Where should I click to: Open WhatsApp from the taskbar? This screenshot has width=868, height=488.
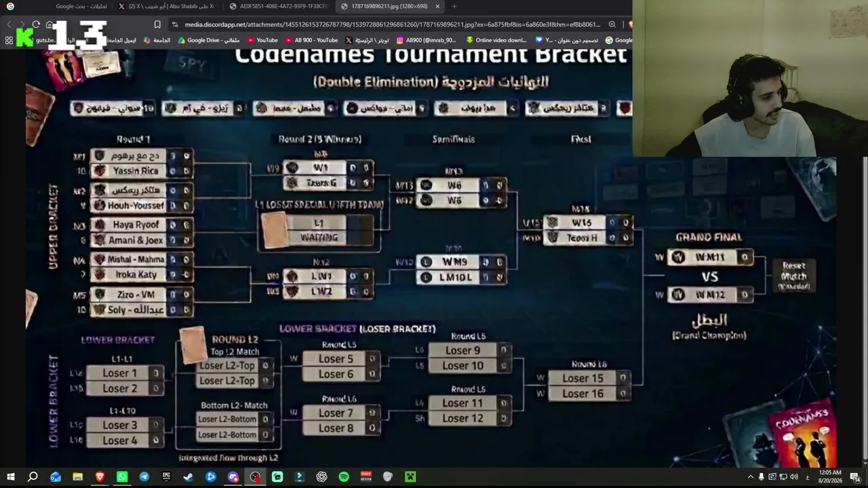click(x=122, y=477)
